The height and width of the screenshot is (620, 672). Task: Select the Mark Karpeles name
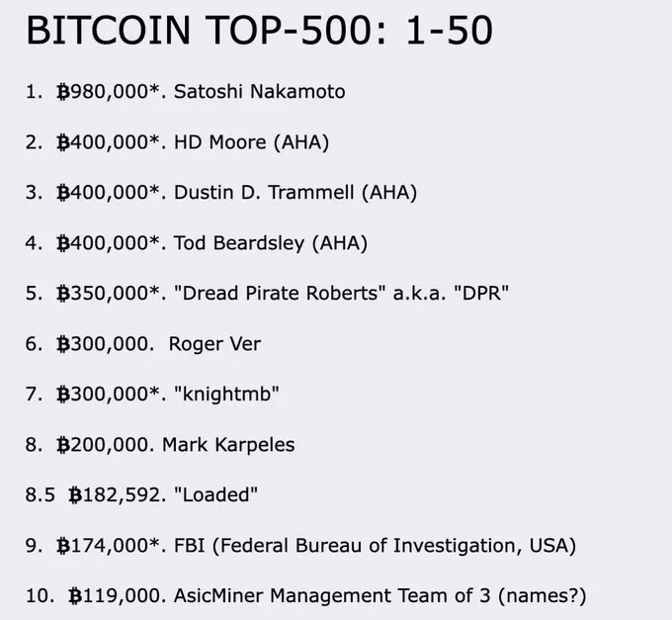(x=228, y=445)
